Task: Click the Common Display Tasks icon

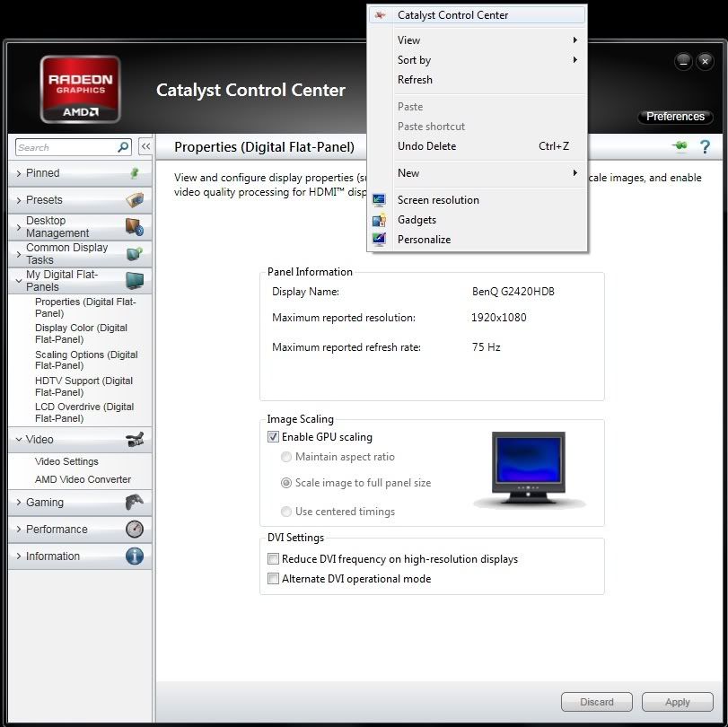Action: pyautogui.click(x=135, y=253)
